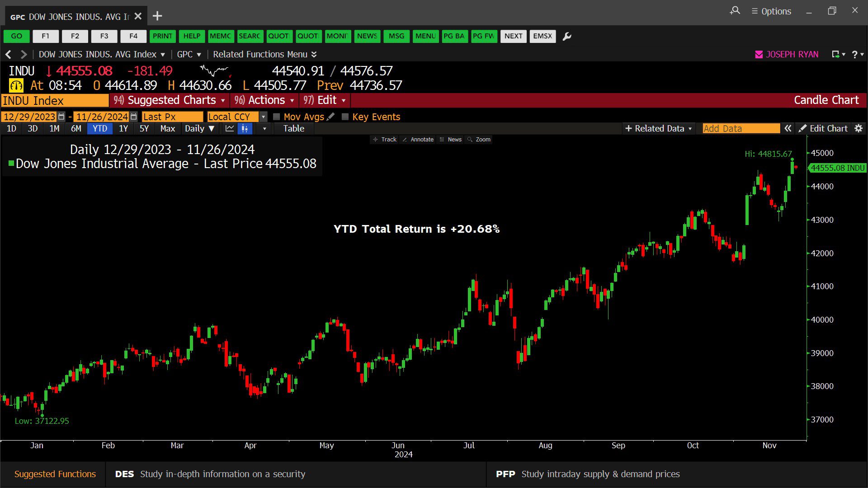868x488 pixels.
Task: Open a new tab with plus icon
Action: click(x=157, y=16)
